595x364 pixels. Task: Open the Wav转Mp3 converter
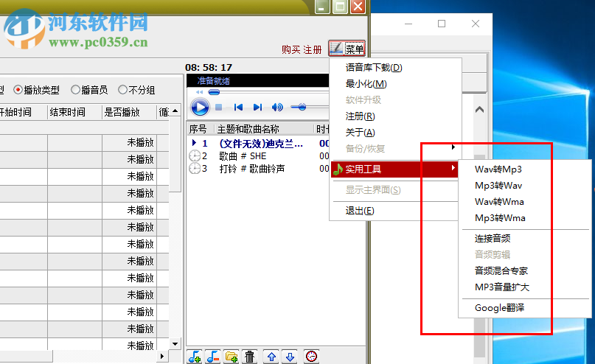525,169
